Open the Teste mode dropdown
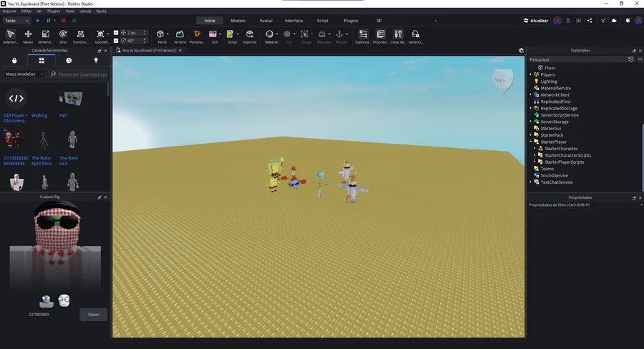The image size is (644, 349). click(16, 21)
